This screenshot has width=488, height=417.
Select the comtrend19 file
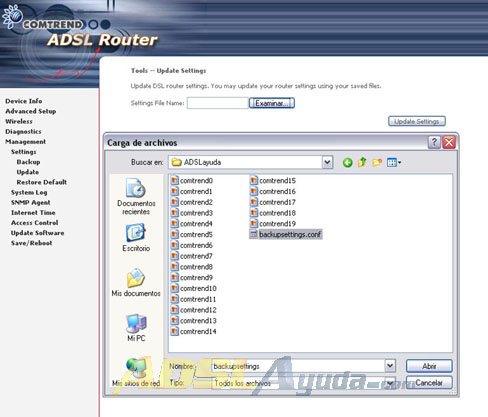click(273, 224)
